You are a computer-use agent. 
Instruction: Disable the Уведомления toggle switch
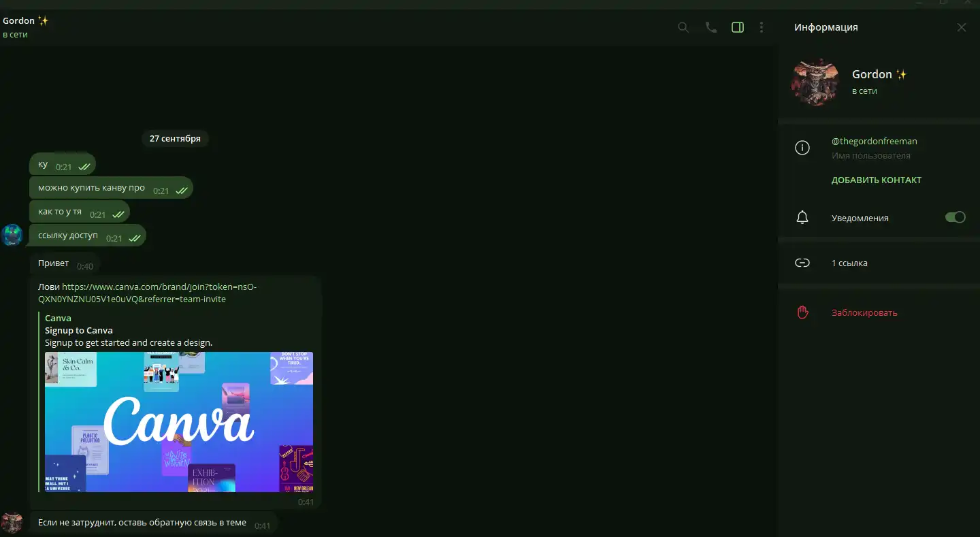pyautogui.click(x=955, y=217)
